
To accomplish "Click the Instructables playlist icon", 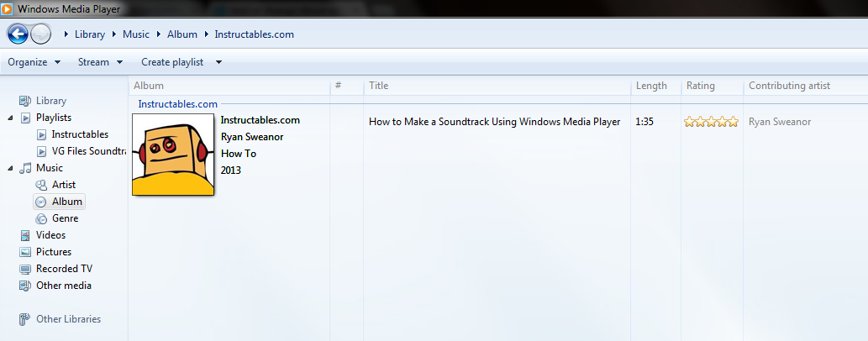I will click(x=41, y=134).
